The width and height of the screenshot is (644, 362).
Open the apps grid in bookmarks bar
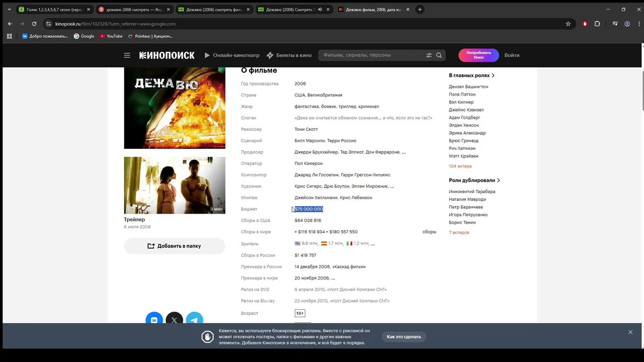pyautogui.click(x=9, y=36)
